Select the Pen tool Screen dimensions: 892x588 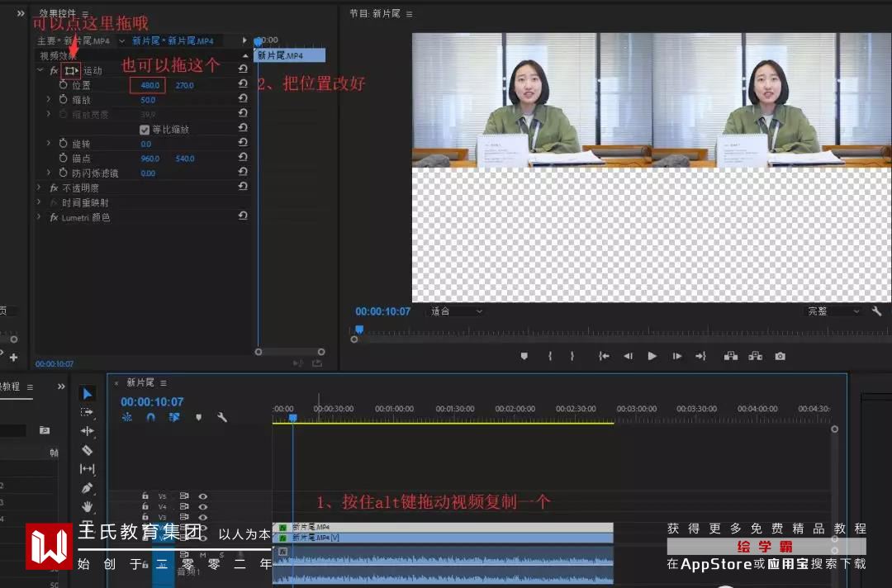coord(87,488)
